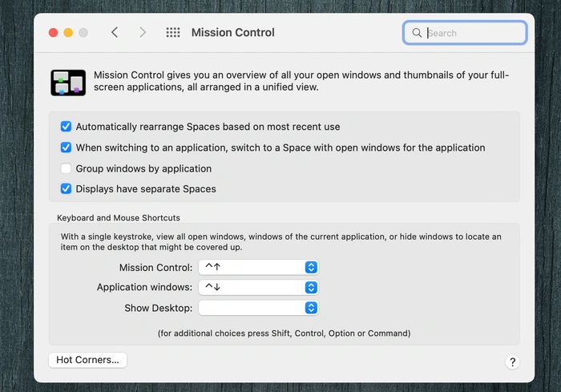This screenshot has width=561, height=392.
Task: Click the Keyboard and Mouse Shortcuts heading
Action: click(x=119, y=218)
